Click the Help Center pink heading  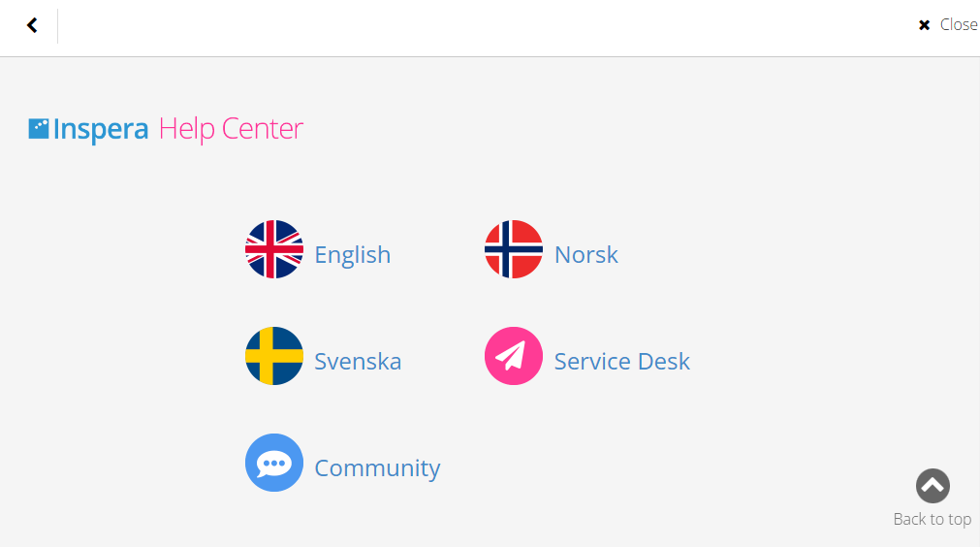coord(231,129)
